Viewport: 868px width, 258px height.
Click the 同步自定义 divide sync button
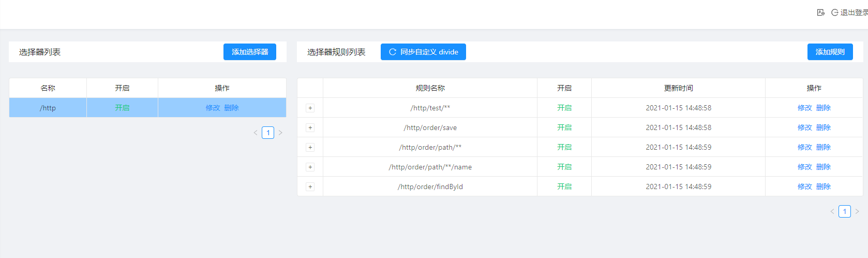(423, 52)
